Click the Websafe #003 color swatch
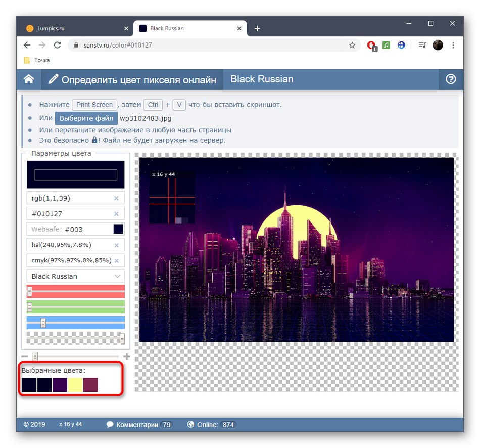Image resolution: width=480 pixels, height=448 pixels. pyautogui.click(x=118, y=229)
